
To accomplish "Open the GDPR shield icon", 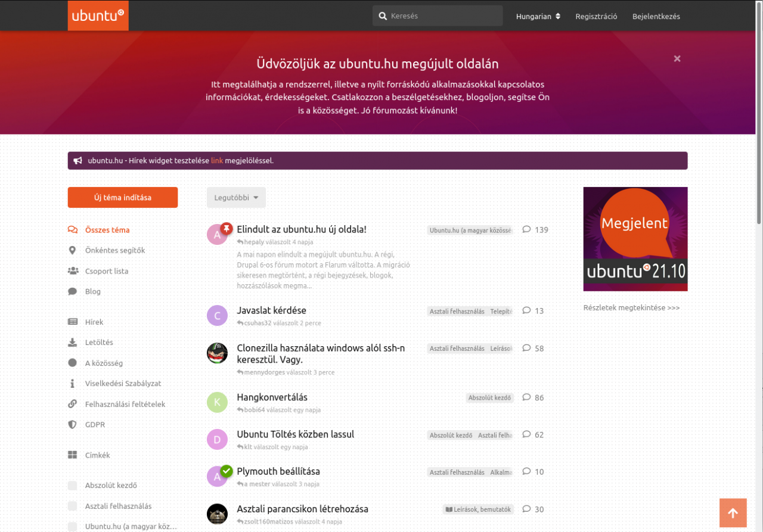I will 73,425.
